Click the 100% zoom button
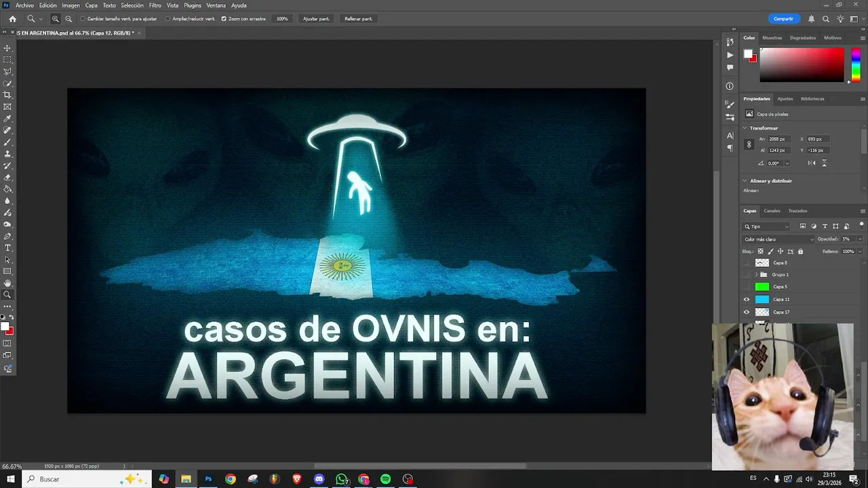 click(282, 19)
